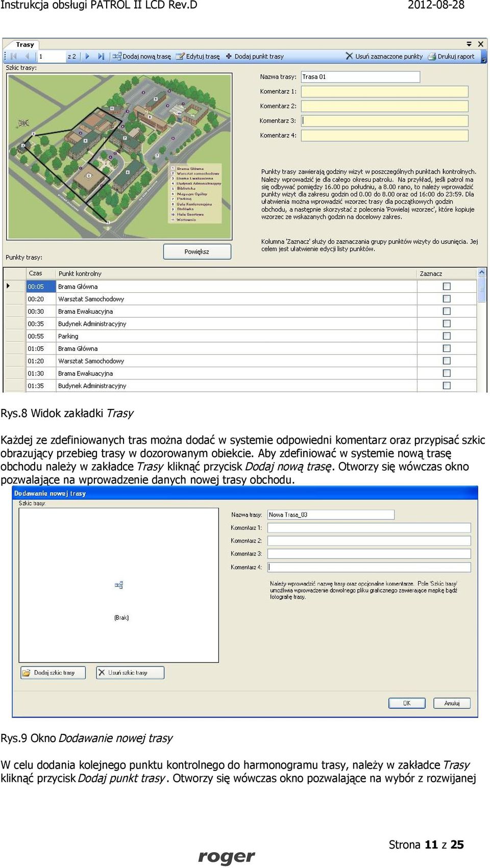The width and height of the screenshot is (490, 868).
Task: Close the Trasy tab pane
Action: [x=480, y=44]
